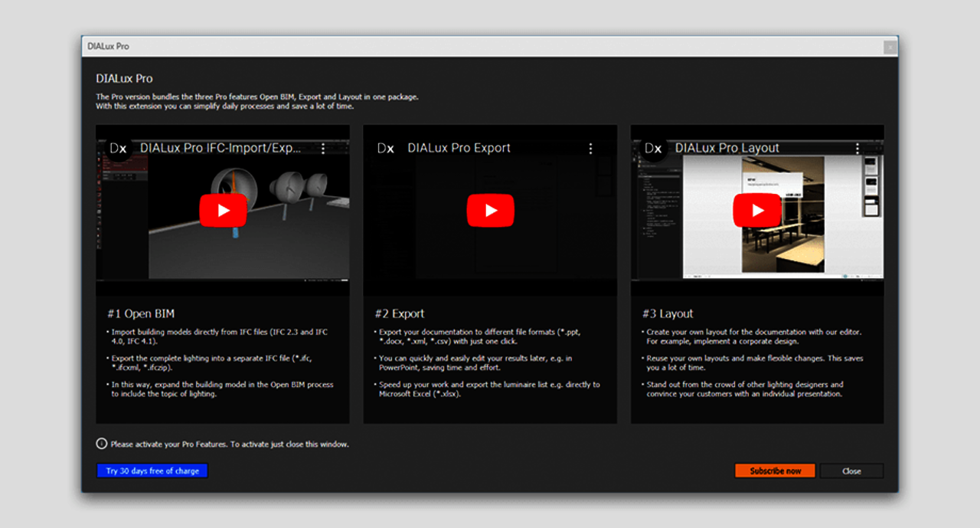Select the '#2 Export' heading
This screenshot has width=980, height=528.
[399, 313]
